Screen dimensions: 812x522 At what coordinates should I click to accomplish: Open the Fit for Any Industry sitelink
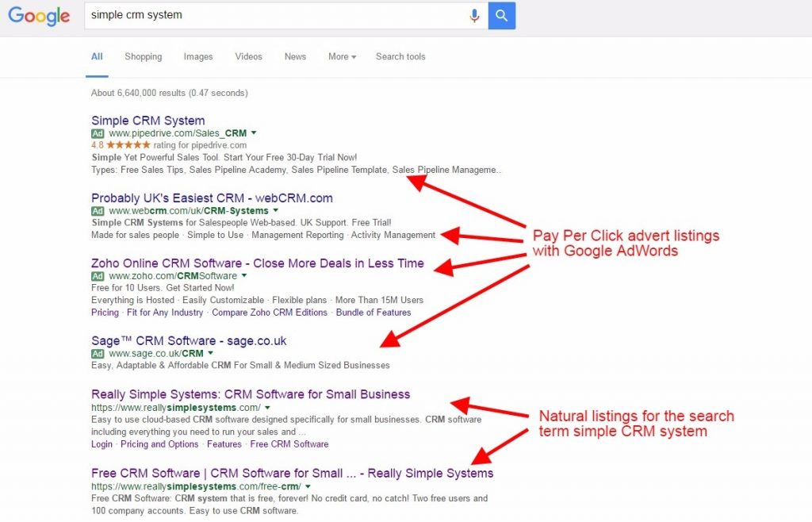(165, 313)
